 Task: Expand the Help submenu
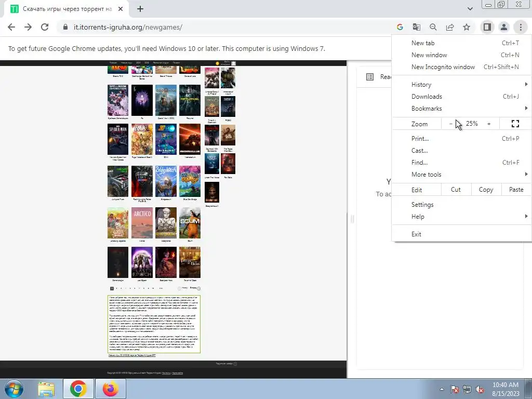461,217
